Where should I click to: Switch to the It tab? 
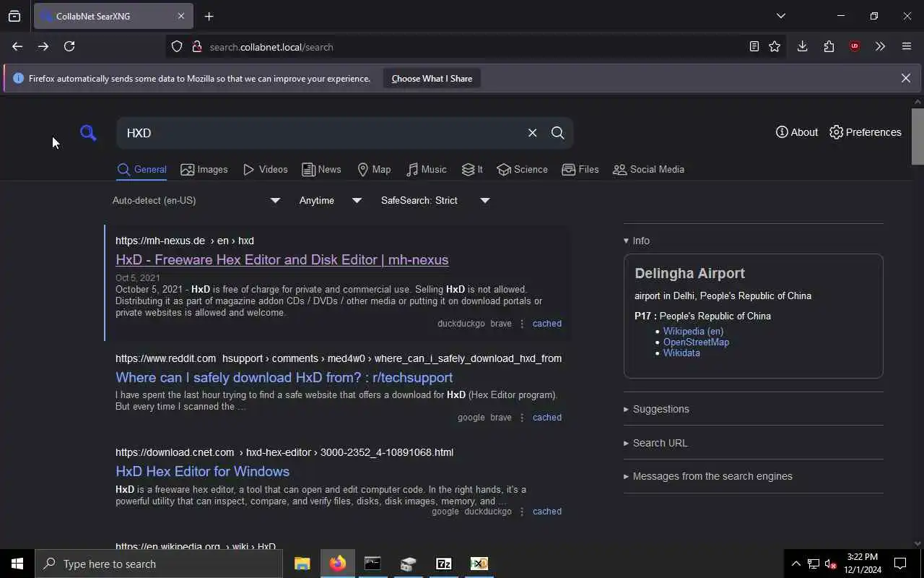point(472,170)
